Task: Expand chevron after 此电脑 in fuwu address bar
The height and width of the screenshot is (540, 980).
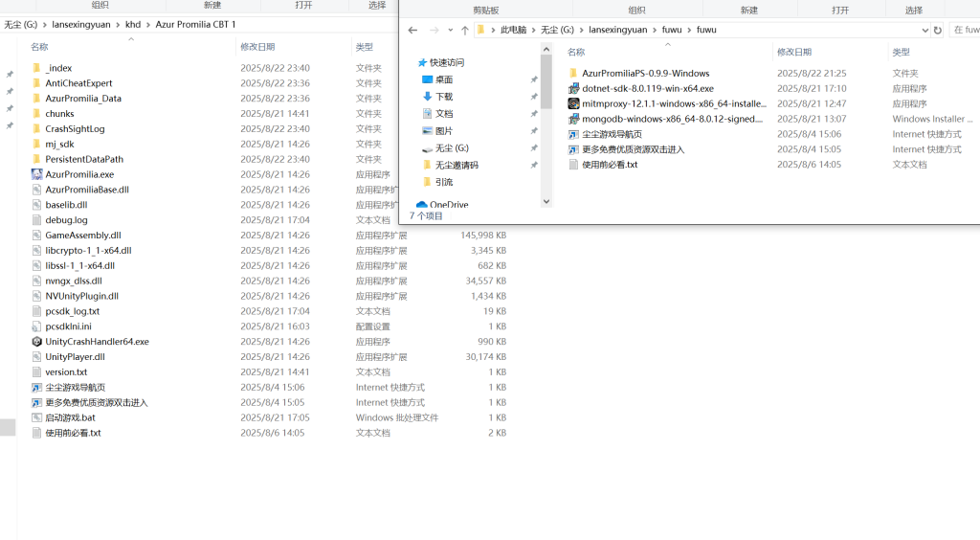Action: coord(534,30)
